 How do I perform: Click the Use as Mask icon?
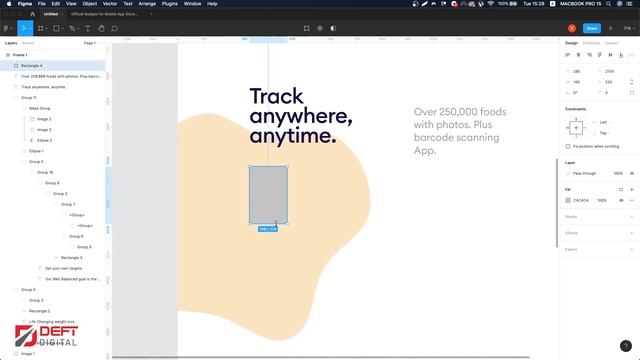click(333, 28)
